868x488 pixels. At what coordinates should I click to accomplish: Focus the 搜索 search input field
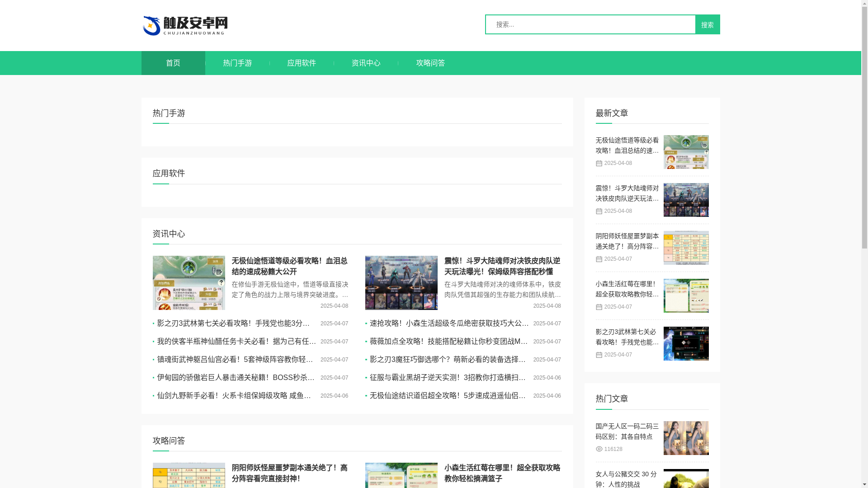pos(590,24)
